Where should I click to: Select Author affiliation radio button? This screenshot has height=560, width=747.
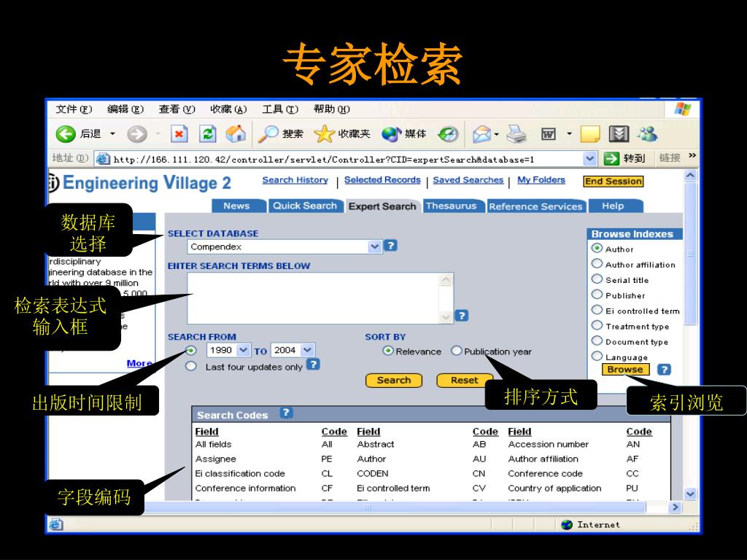click(597, 263)
